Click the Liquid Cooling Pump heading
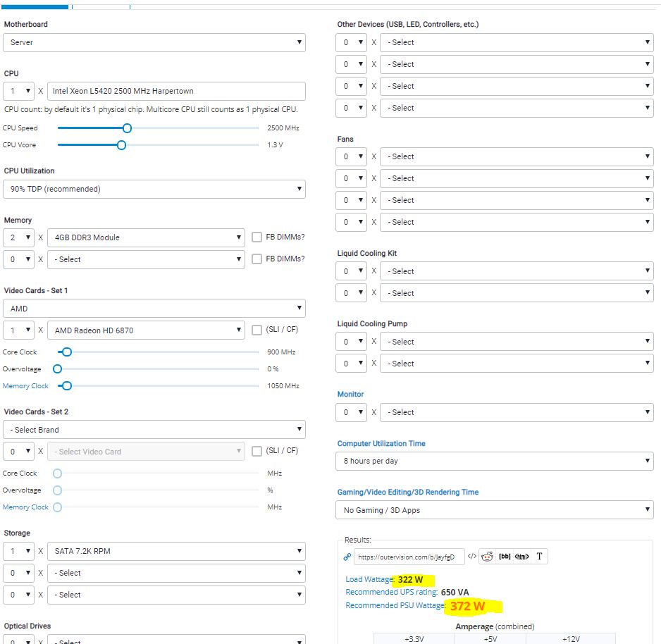This screenshot has width=661, height=644. click(372, 323)
